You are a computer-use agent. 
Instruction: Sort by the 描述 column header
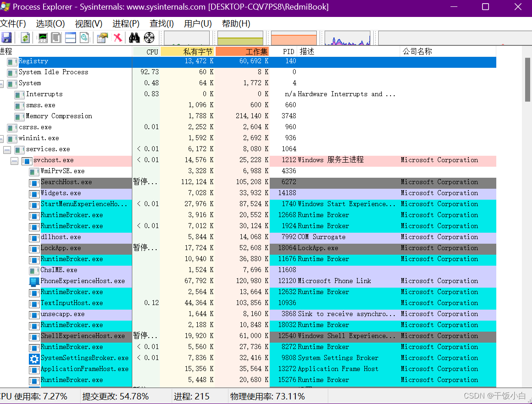(348, 52)
